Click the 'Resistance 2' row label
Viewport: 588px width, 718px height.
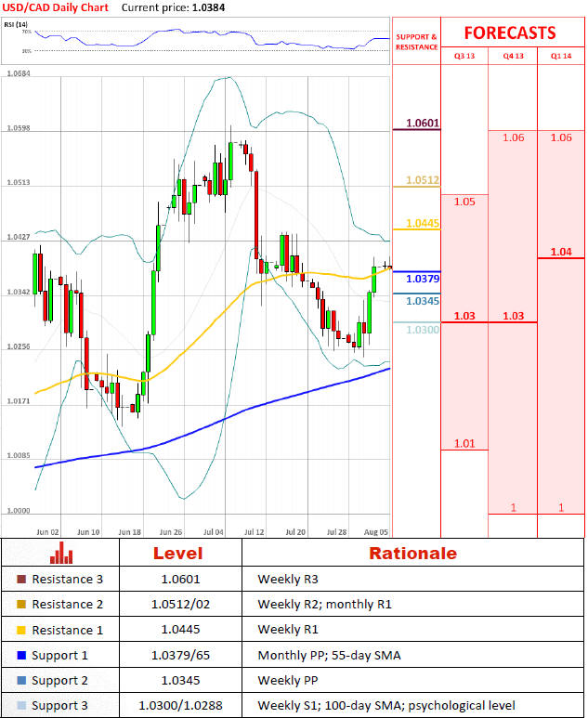pyautogui.click(x=67, y=605)
